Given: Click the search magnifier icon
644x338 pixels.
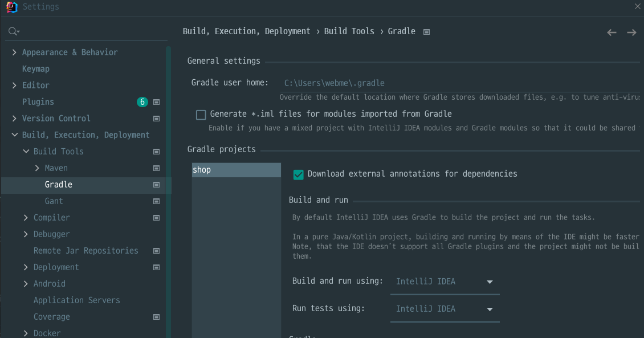Looking at the screenshot, I should (14, 31).
